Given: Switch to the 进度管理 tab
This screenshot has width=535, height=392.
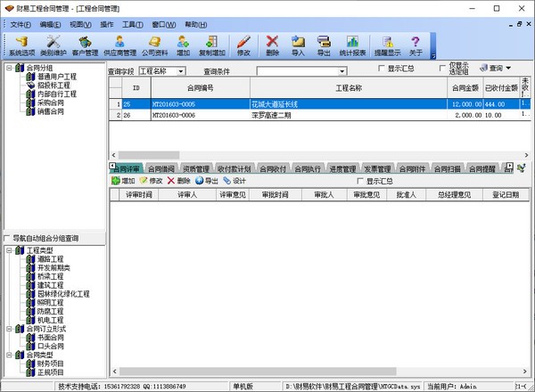Looking at the screenshot, I should click(x=342, y=168).
